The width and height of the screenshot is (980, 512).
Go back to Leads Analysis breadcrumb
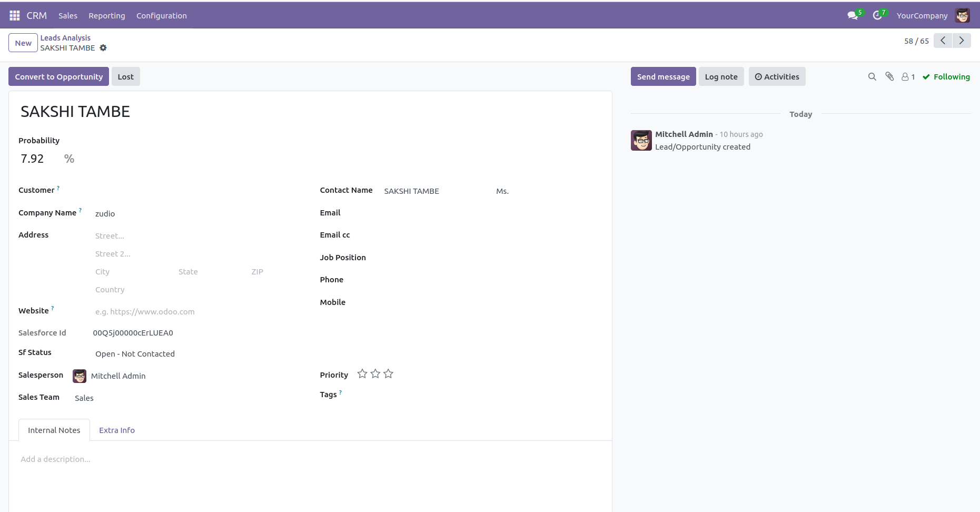(x=65, y=38)
